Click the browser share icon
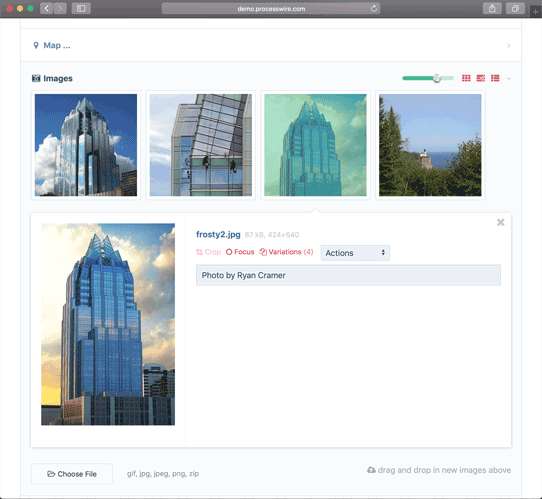Image resolution: width=542 pixels, height=499 pixels. [492, 9]
